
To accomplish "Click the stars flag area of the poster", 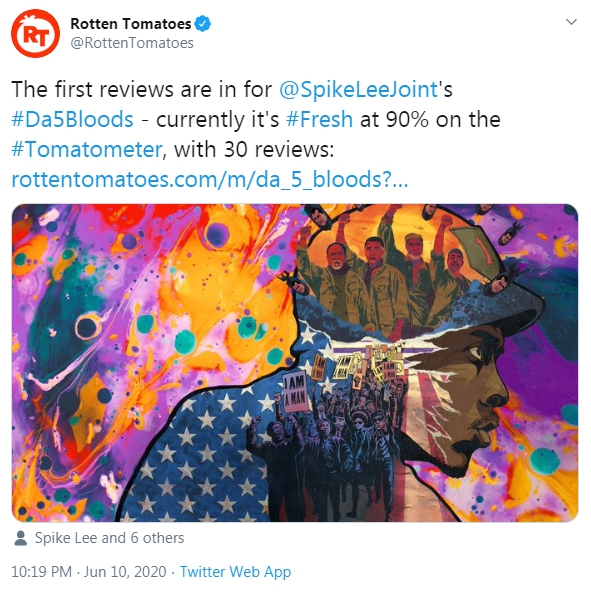I will (x=201, y=455).
